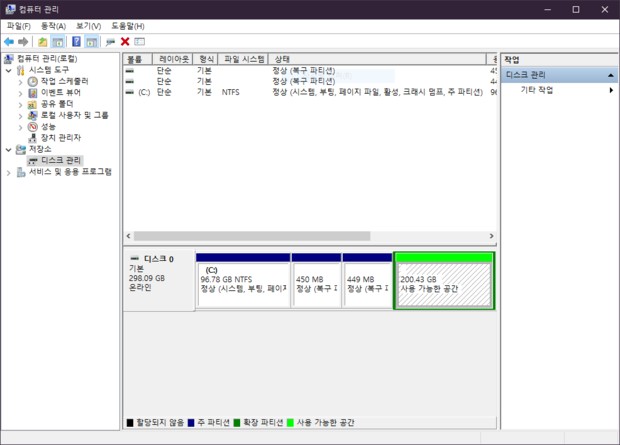Viewport: 620px width, 445px height.
Task: Click the volume list scroll-left arrow
Action: [128, 236]
